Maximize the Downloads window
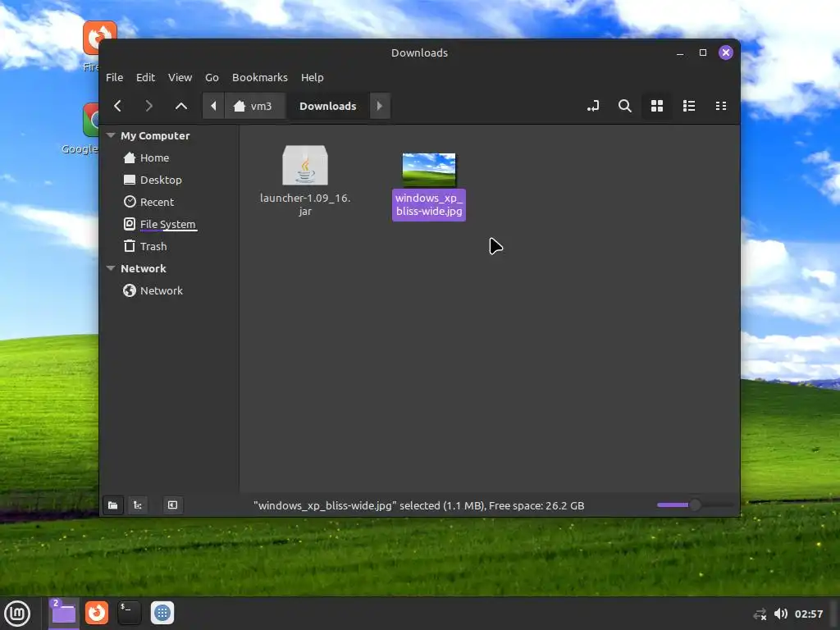The height and width of the screenshot is (630, 840). [x=703, y=52]
